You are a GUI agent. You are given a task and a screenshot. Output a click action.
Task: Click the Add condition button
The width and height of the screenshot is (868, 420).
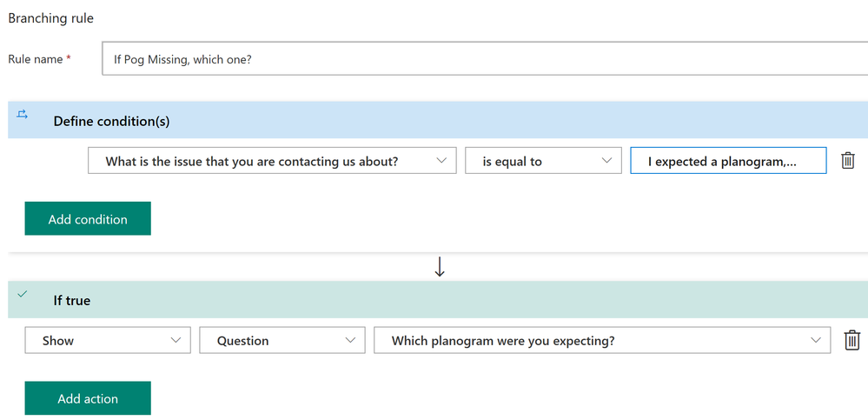tap(88, 219)
